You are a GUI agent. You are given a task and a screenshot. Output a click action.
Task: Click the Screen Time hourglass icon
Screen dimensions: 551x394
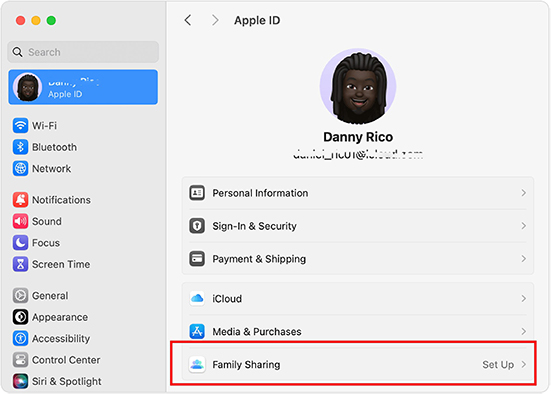(x=20, y=264)
